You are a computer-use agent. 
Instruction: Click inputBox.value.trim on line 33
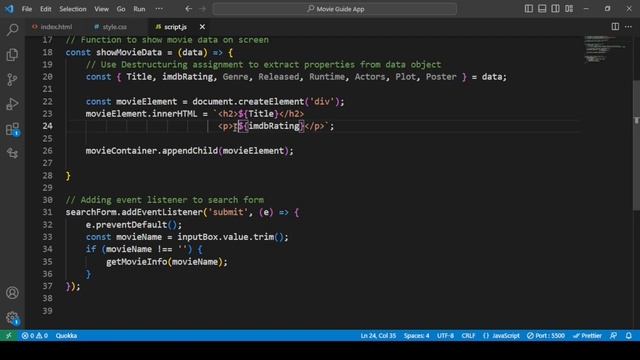point(225,237)
